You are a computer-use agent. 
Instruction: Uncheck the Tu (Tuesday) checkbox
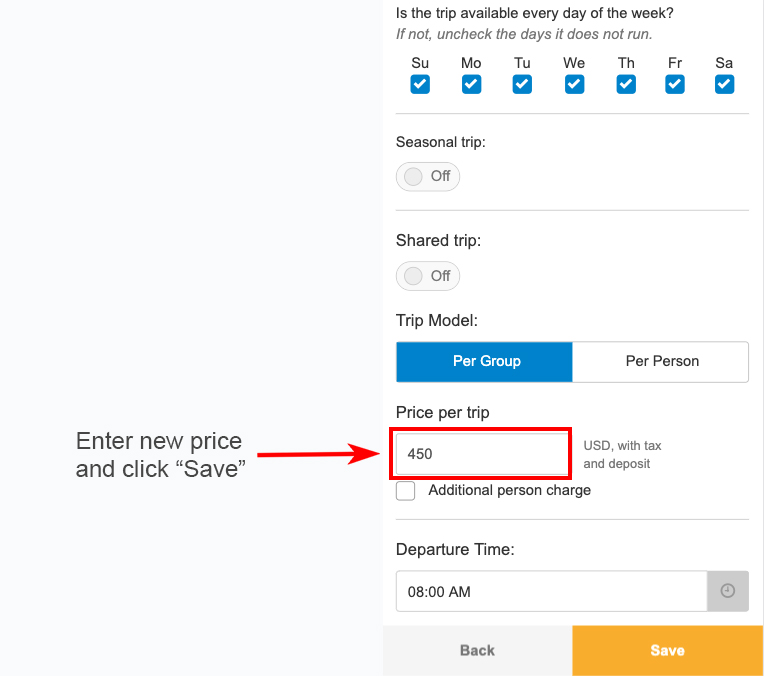522,84
